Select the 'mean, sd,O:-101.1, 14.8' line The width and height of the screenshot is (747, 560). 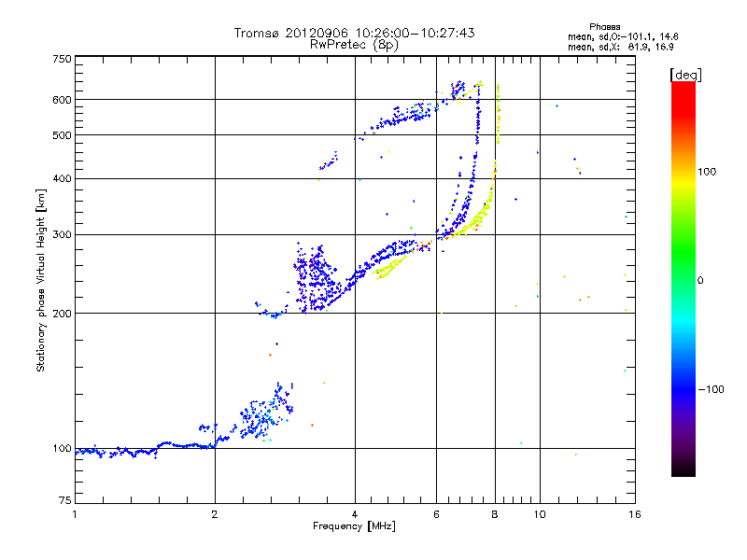click(x=623, y=36)
